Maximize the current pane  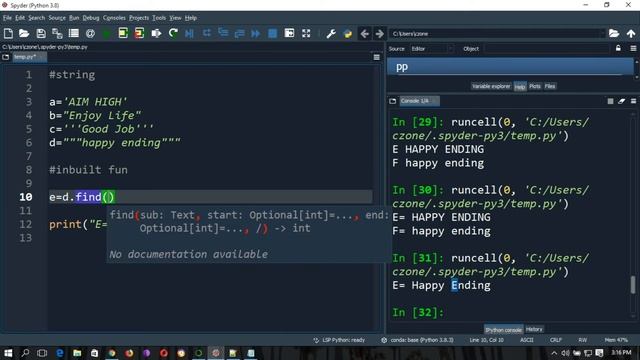coord(289,33)
